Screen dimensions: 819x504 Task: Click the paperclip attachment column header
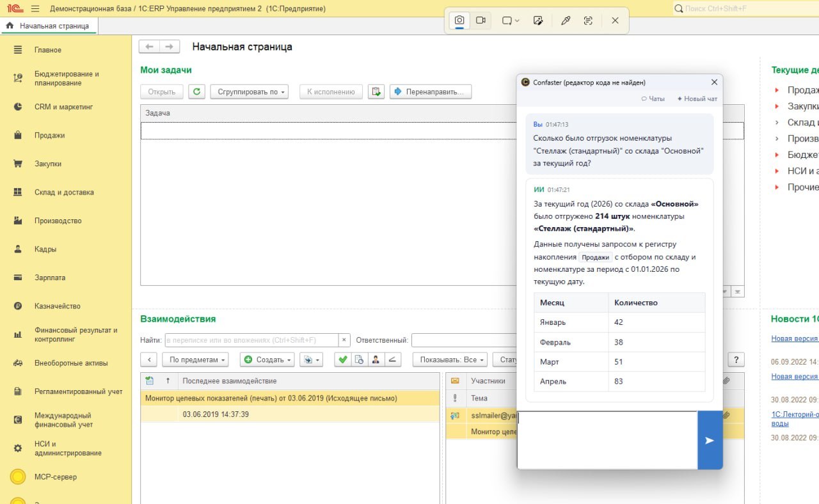click(x=726, y=381)
